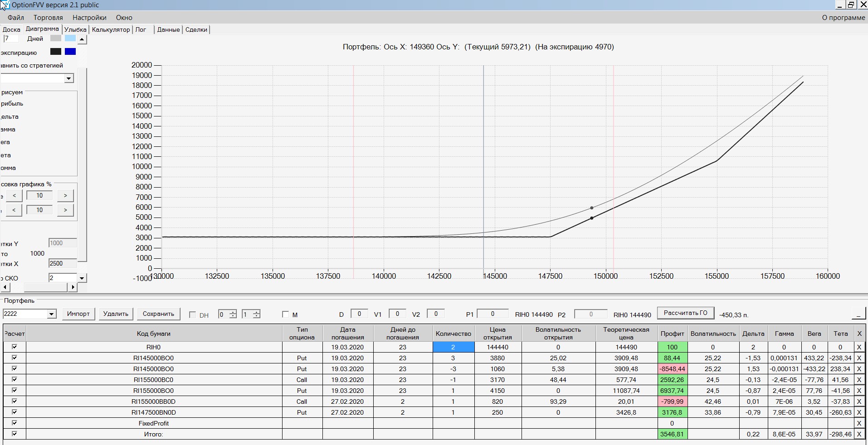
Task: Enable the DH checkbox
Action: (x=192, y=314)
